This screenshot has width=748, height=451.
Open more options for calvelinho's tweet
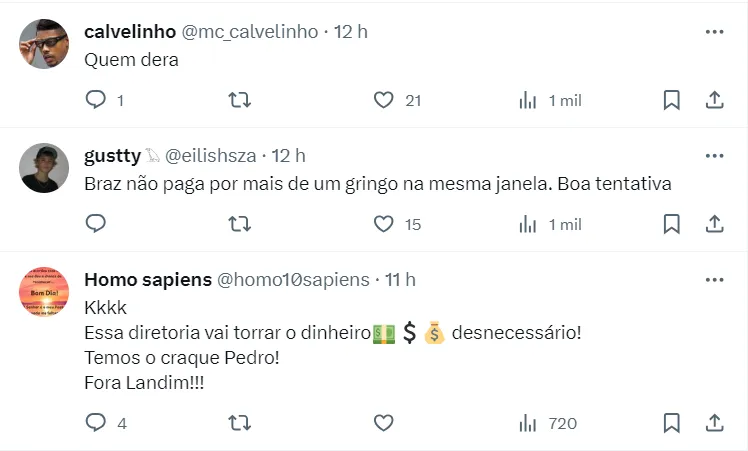(x=714, y=32)
